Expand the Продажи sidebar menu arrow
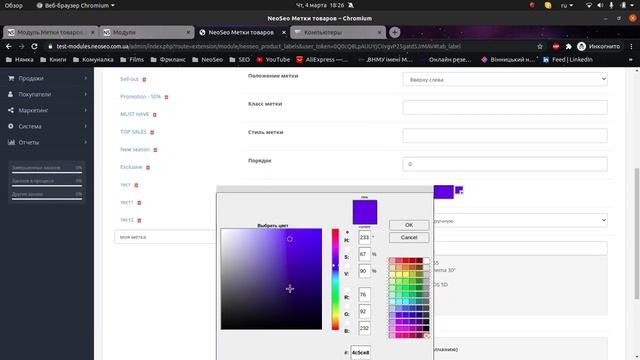Viewport: 640px width, 360px height. (85, 78)
